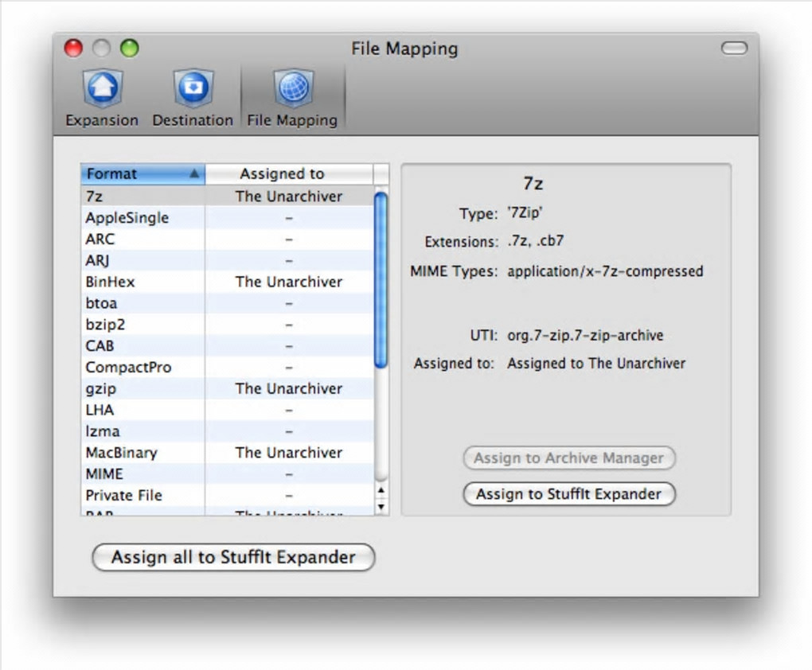Viewport: 812px width, 670px height.
Task: Select the CompactPro format row
Action: (x=227, y=367)
